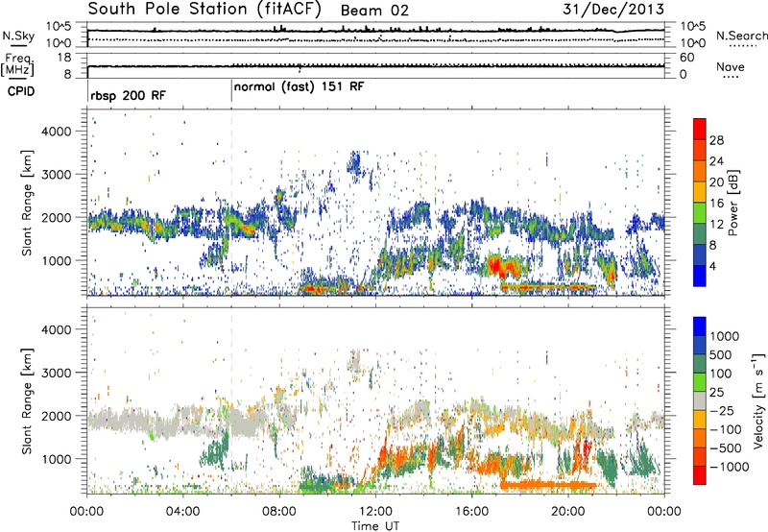Click the '20:00' time axis label
This screenshot has height=532, width=768.
pos(568,512)
